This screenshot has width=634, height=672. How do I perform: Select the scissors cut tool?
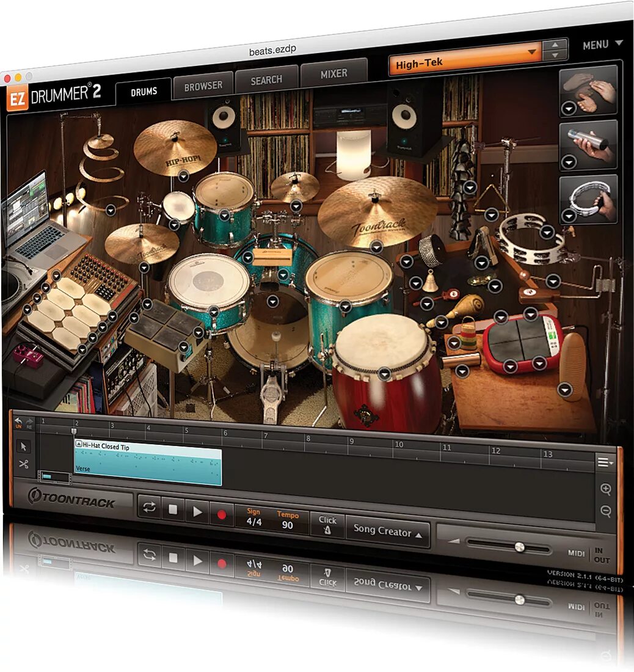(23, 464)
